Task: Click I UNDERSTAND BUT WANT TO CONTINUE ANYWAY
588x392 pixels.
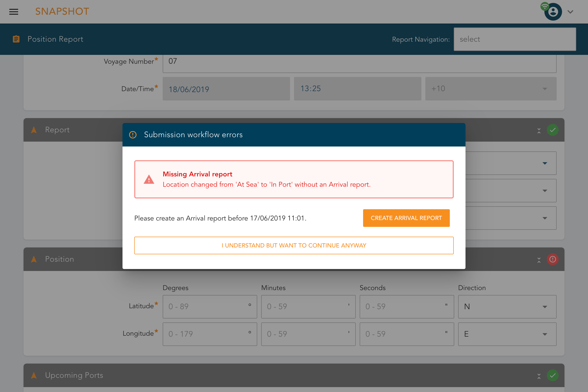Action: [294, 245]
